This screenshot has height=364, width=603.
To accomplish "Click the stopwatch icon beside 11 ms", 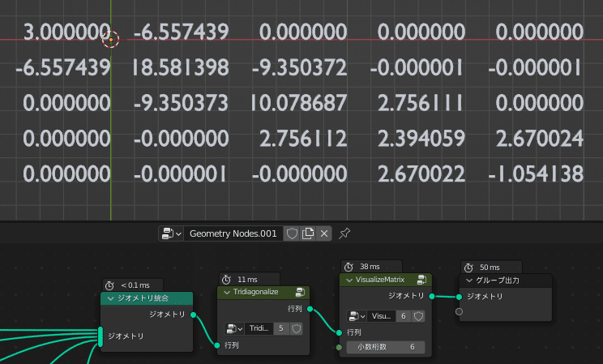I will 226,280.
